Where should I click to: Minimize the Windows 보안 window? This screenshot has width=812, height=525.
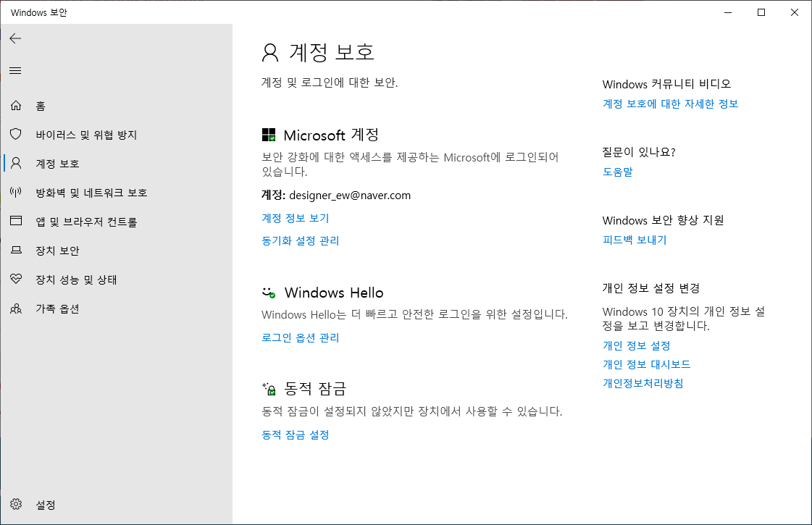point(728,12)
